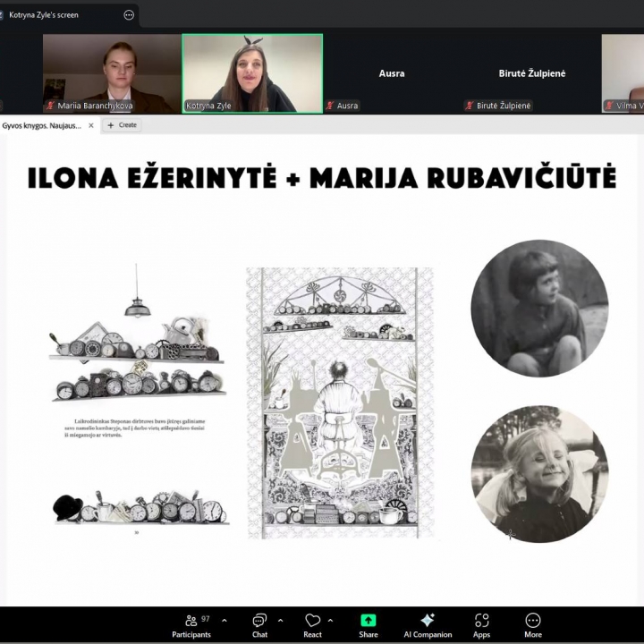Expand the arrow next to Chat

point(281,620)
